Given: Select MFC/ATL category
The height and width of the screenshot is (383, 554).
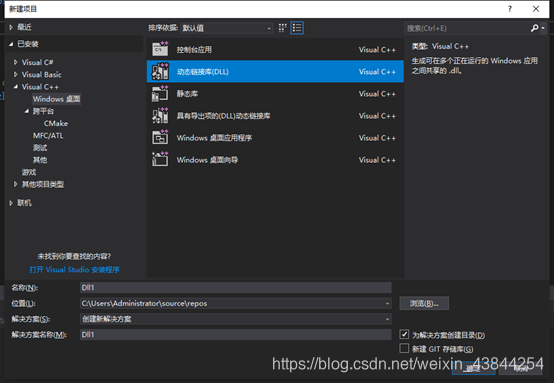Looking at the screenshot, I should click(48, 136).
